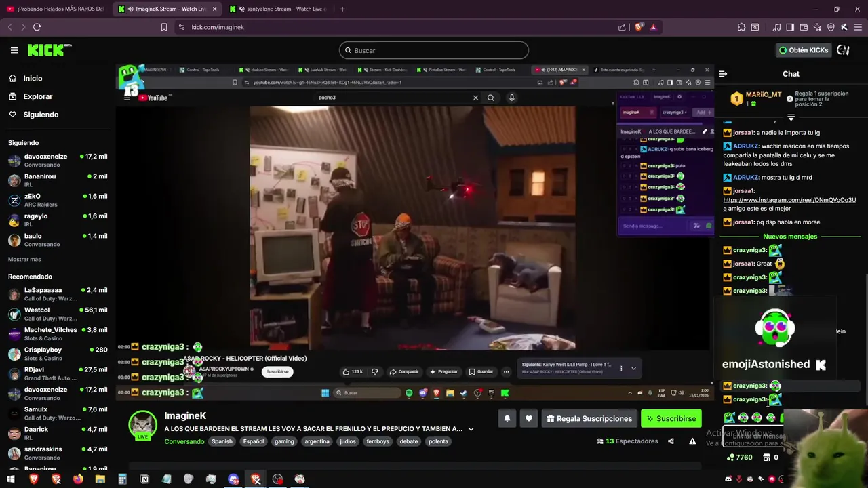868x488 pixels.
Task: Open Notion from the taskbar
Action: tap(144, 479)
